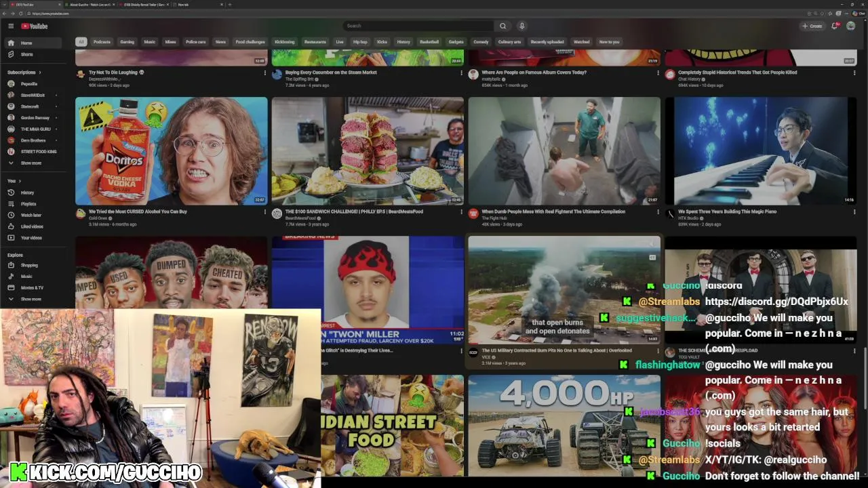The image size is (868, 488).
Task: Open Shorts from the sidebar
Action: 33,54
